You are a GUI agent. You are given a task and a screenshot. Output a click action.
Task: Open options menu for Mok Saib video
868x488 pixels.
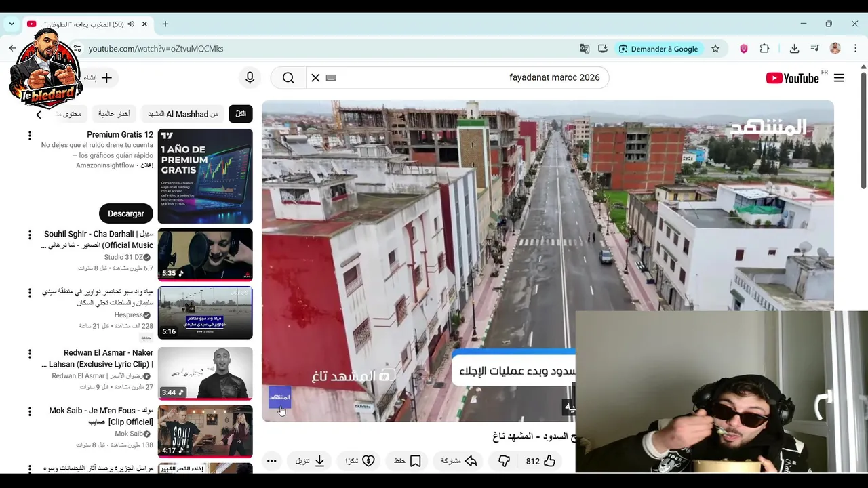point(29,411)
